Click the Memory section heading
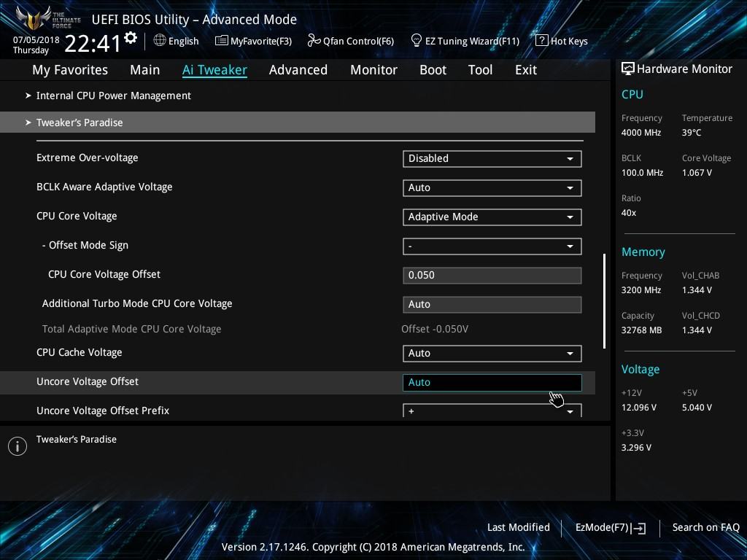747x560 pixels. (x=643, y=252)
